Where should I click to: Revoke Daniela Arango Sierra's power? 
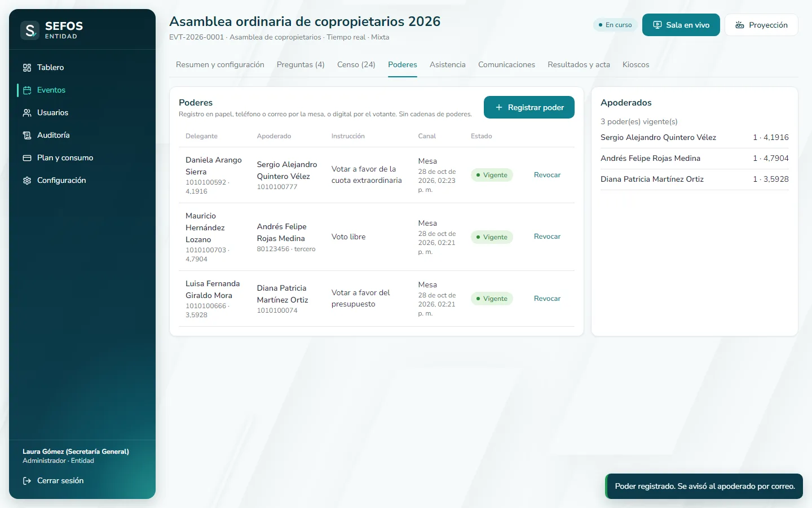pos(547,175)
